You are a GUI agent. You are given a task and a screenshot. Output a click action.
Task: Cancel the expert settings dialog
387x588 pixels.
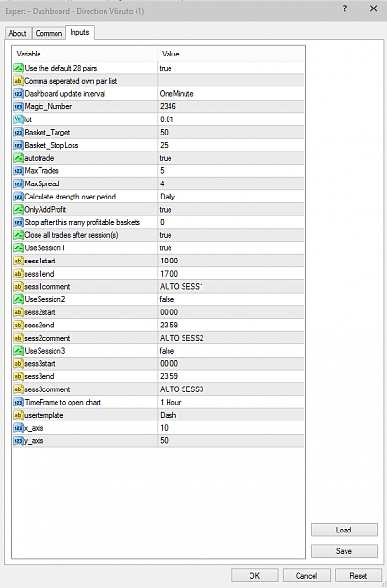click(306, 576)
